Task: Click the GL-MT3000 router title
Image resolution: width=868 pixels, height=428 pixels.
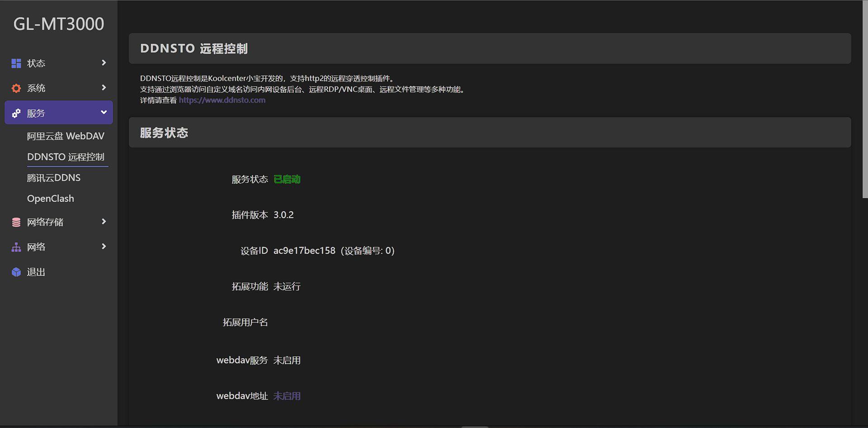Action: click(x=59, y=24)
